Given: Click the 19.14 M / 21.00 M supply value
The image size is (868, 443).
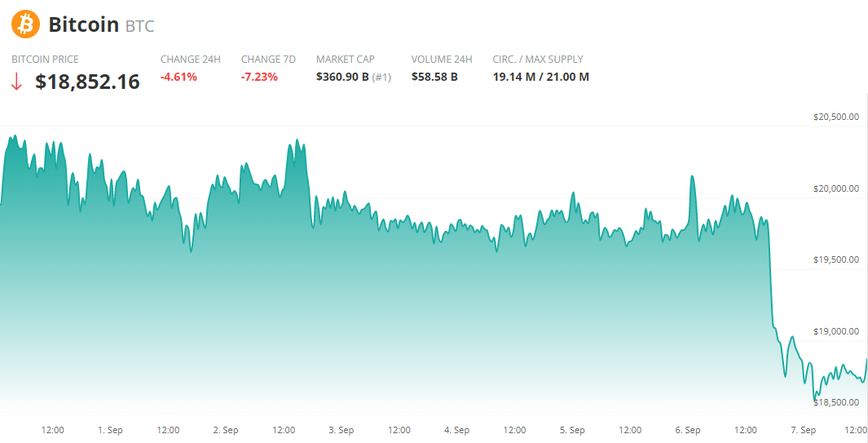Looking at the screenshot, I should point(540,77).
